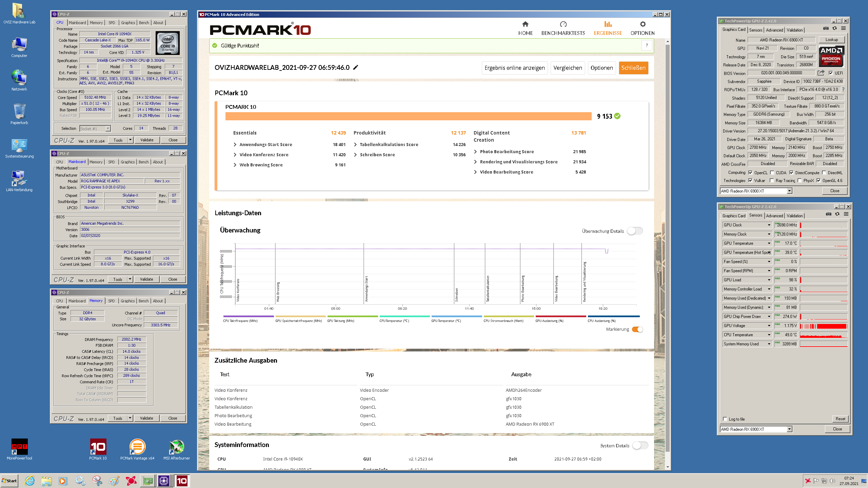
Task: Click the BIOS version share/export icon
Action: (x=821, y=73)
